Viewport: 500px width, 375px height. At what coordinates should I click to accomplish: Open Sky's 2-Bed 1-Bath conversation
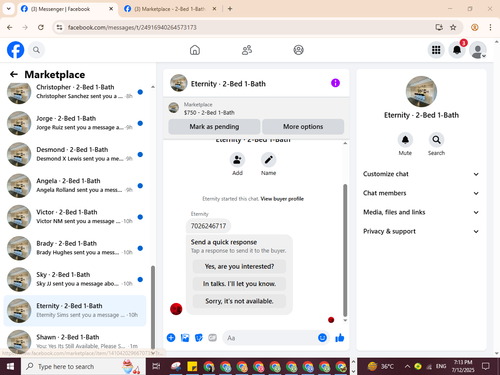click(x=75, y=279)
